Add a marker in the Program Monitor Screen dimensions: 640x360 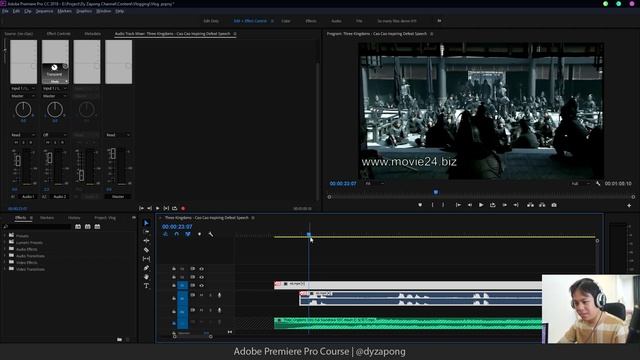(x=420, y=205)
